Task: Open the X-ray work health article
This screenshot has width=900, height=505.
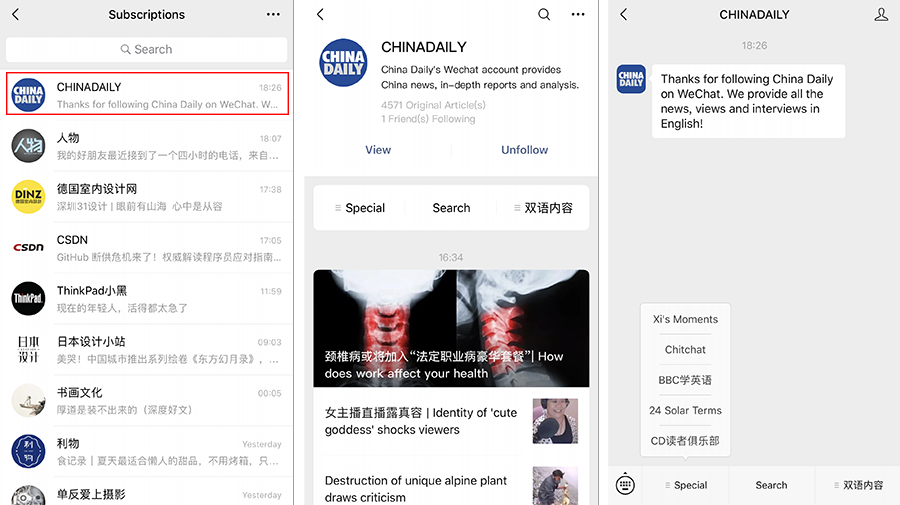Action: click(x=451, y=328)
